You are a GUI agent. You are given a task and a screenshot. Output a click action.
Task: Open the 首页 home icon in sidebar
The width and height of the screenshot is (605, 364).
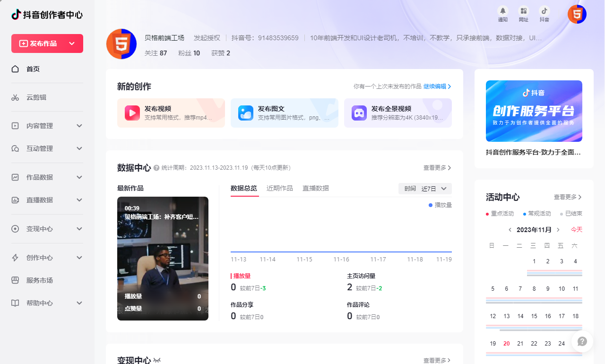pyautogui.click(x=15, y=69)
